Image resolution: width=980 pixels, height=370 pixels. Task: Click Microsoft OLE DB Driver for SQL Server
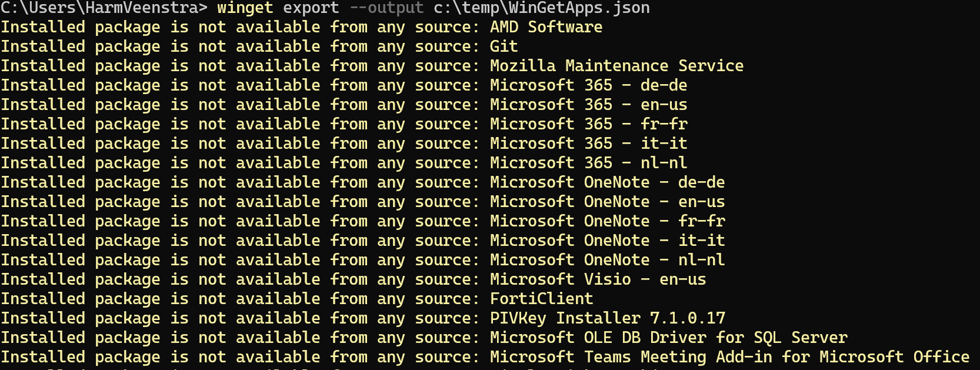coord(668,338)
